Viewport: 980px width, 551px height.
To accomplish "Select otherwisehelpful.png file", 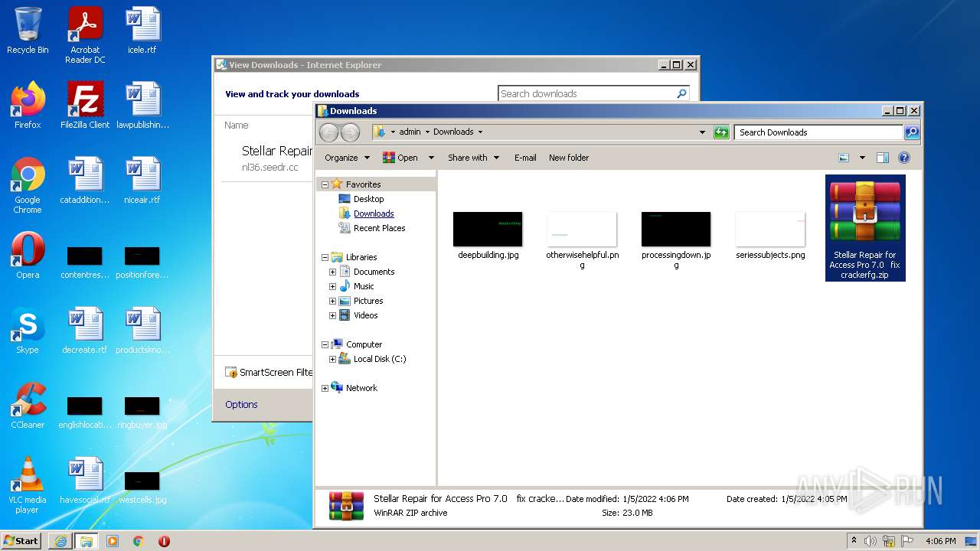I will tap(582, 241).
